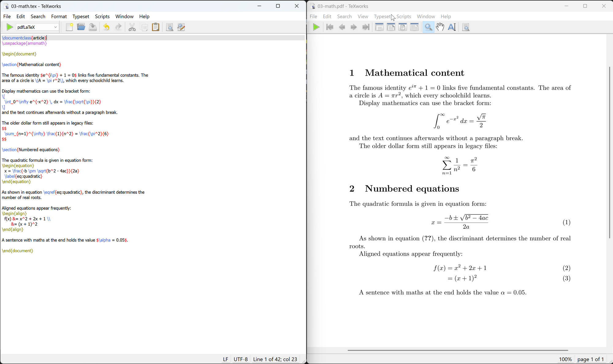Run typeset in the editor window toolbar
Image resolution: width=613 pixels, height=364 pixels.
pos(10,27)
